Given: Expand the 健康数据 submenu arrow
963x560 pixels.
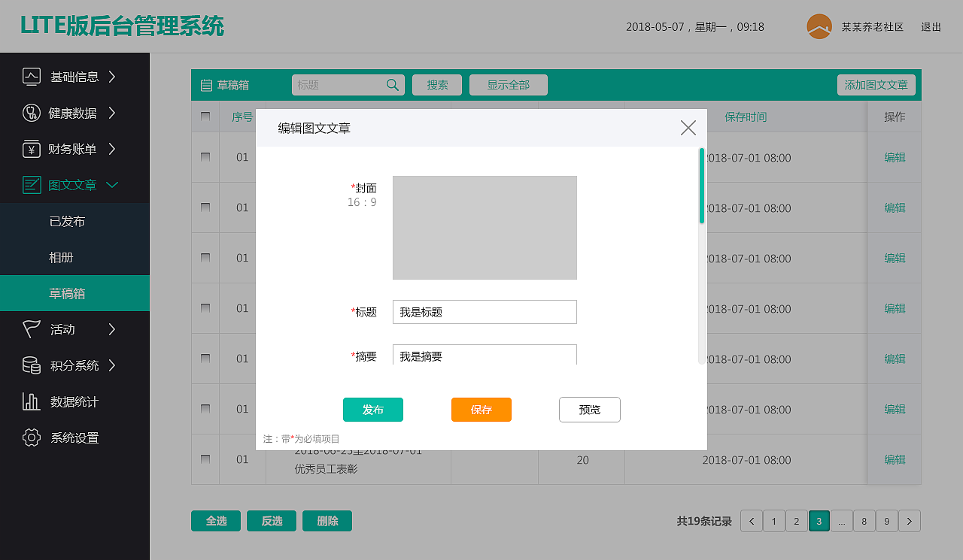Looking at the screenshot, I should [x=112, y=113].
